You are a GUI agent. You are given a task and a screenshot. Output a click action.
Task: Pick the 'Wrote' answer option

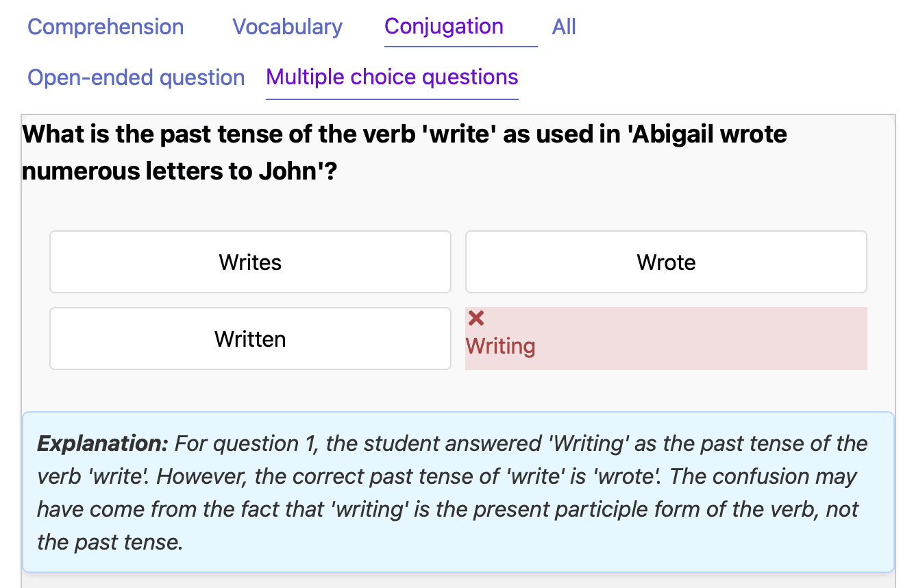666,262
